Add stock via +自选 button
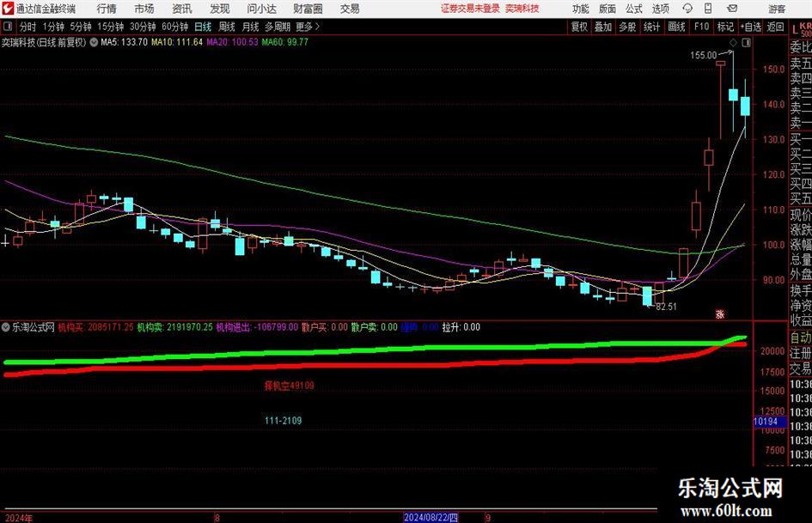The width and height of the screenshot is (812, 523). click(751, 27)
